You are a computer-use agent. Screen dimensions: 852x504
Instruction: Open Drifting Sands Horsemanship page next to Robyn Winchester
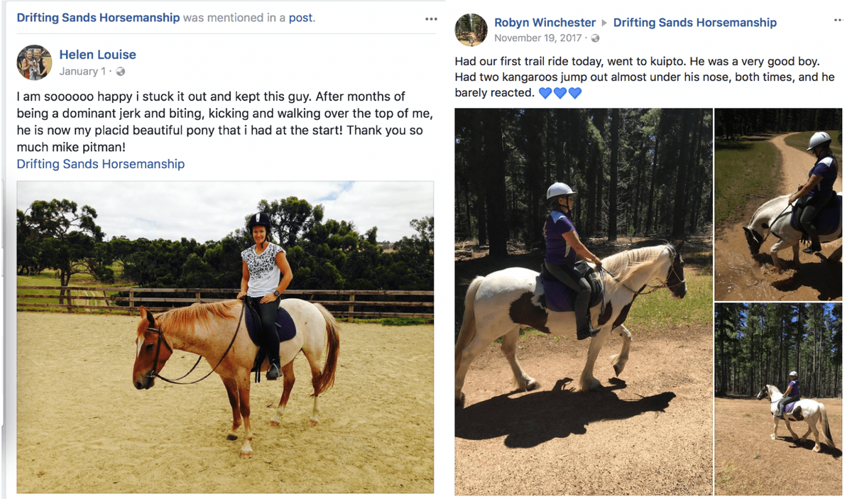tap(694, 23)
